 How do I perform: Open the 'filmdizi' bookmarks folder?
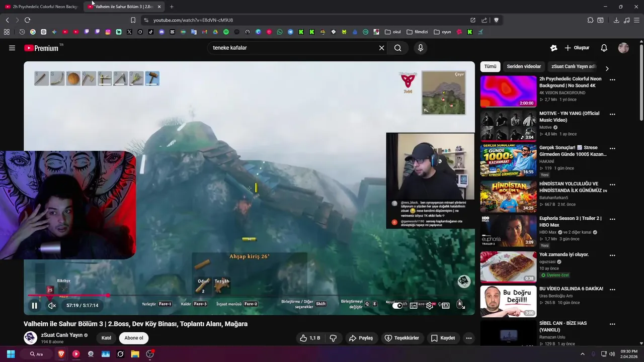tap(418, 32)
